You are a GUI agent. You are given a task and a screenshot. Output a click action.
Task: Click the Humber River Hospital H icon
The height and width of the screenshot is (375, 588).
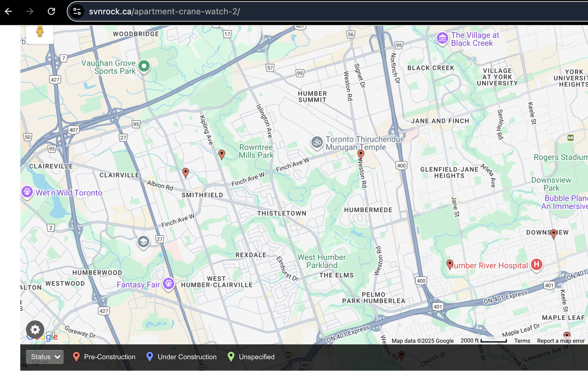(536, 265)
